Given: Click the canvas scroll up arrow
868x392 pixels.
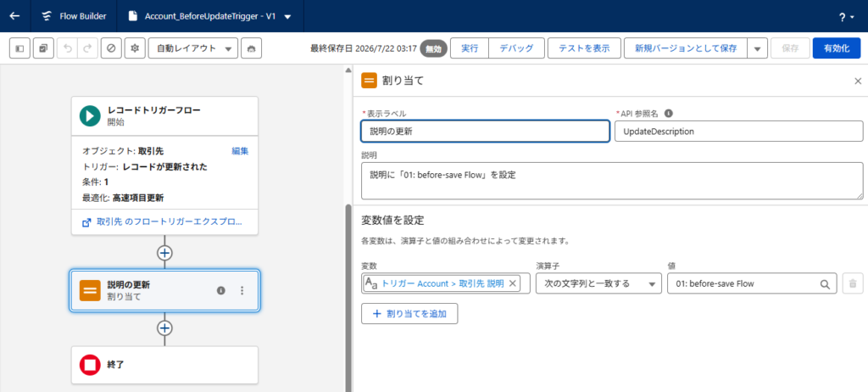Looking at the screenshot, I should pyautogui.click(x=348, y=70).
